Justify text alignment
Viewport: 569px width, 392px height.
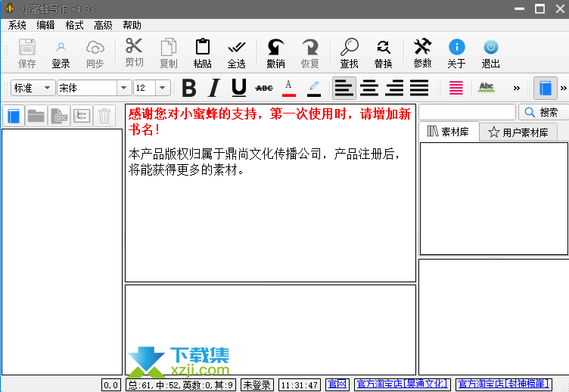click(419, 88)
